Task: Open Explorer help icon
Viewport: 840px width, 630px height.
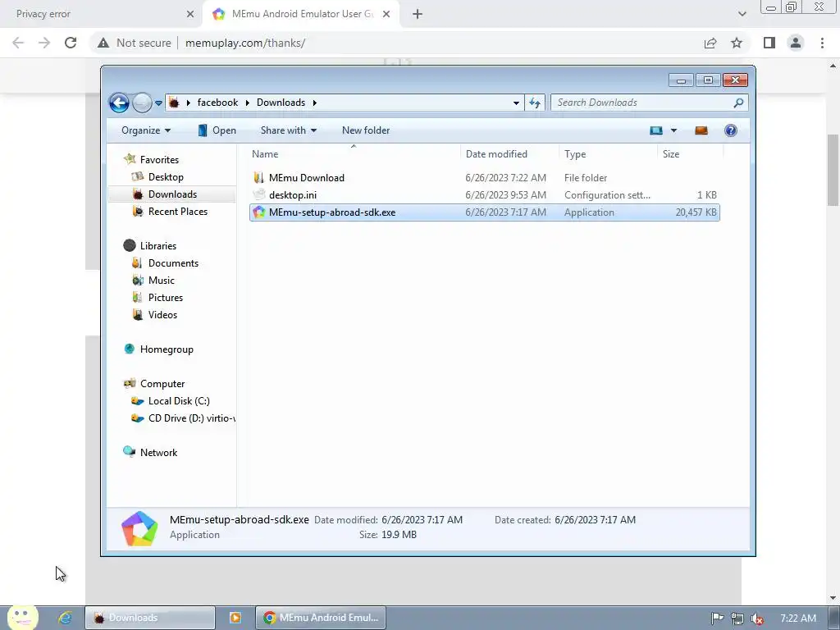Action: (x=731, y=130)
